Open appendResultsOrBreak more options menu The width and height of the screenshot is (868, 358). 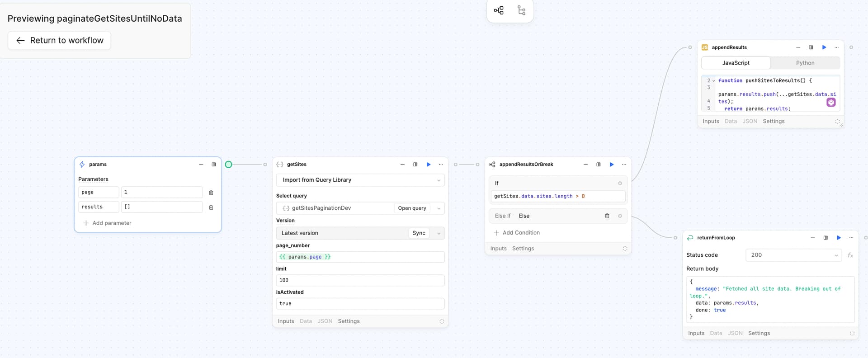(x=624, y=165)
